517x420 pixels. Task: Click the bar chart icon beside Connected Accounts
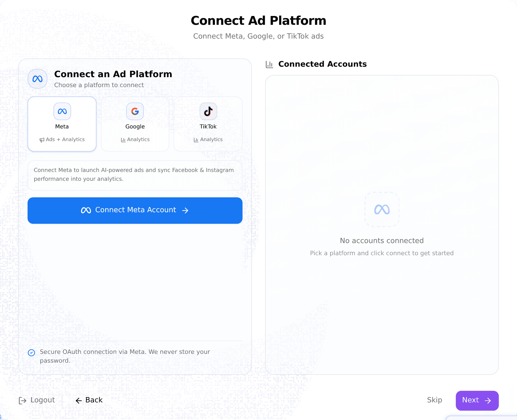pos(269,64)
